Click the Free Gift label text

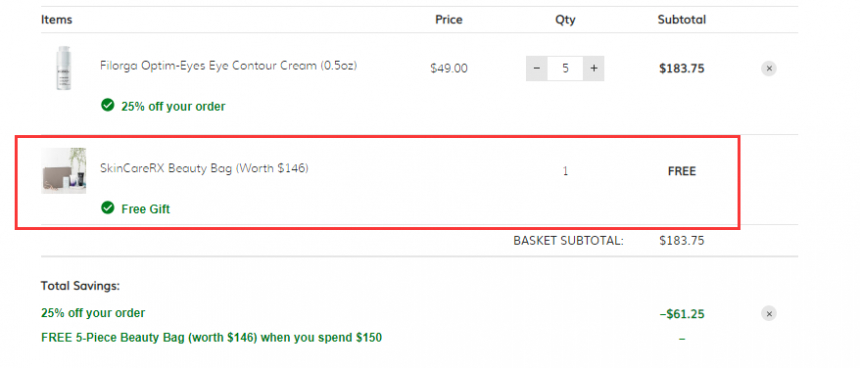(145, 209)
